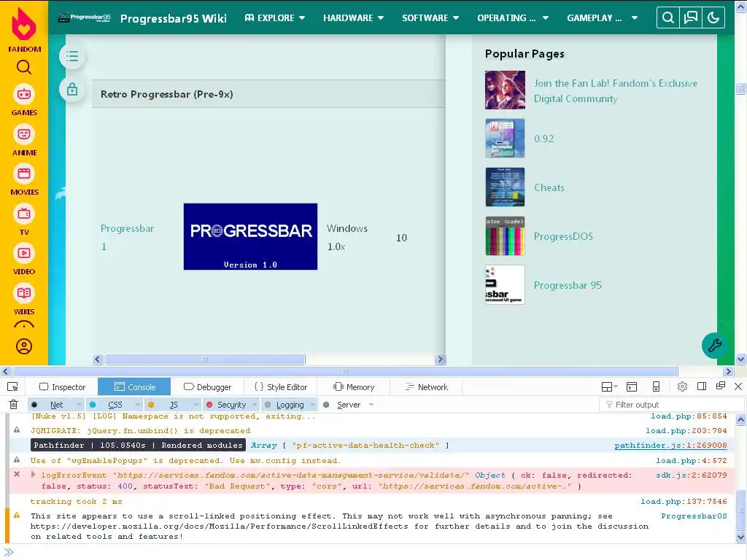Switch to the Style Editor tab
Screen dimensions: 747x560
pos(281,386)
